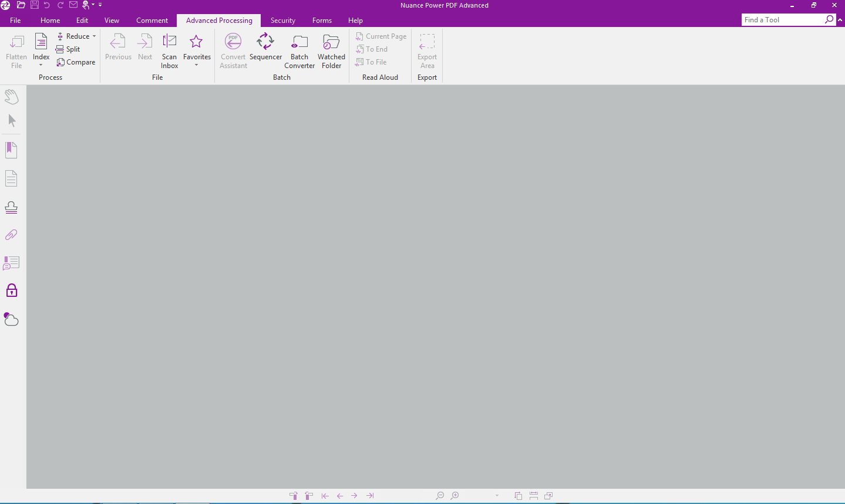Click the Flatten File button
This screenshot has height=504, width=845.
[16, 51]
